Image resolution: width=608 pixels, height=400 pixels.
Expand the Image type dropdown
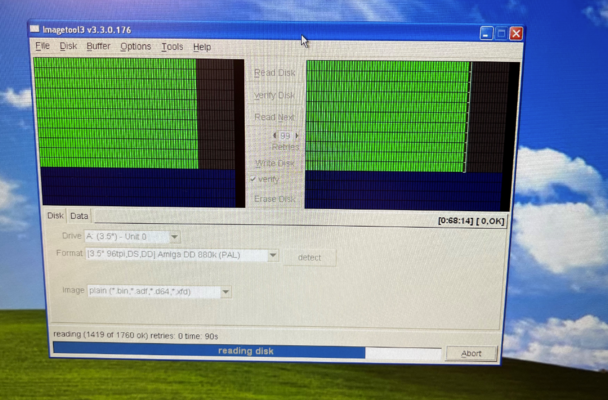click(226, 292)
